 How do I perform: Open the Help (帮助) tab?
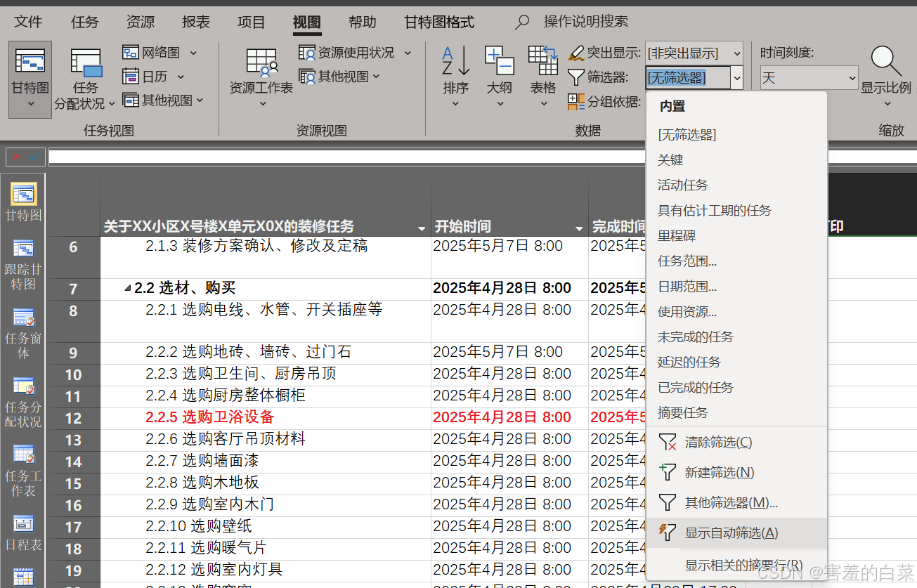362,22
